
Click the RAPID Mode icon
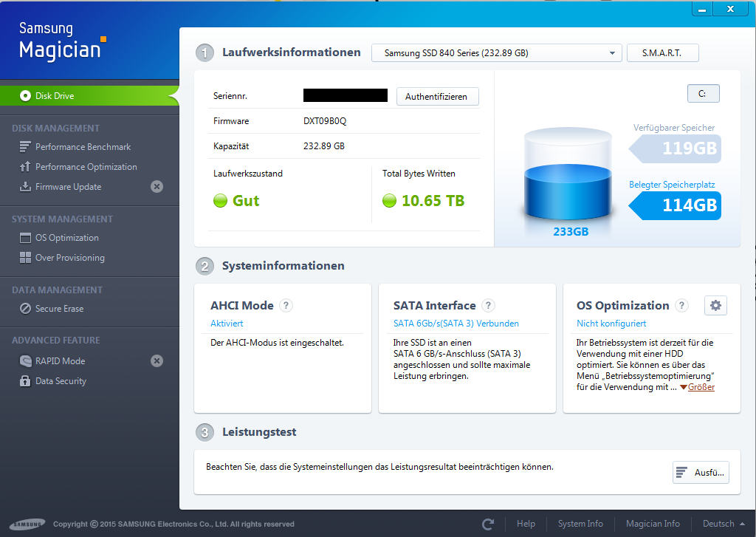(x=25, y=361)
